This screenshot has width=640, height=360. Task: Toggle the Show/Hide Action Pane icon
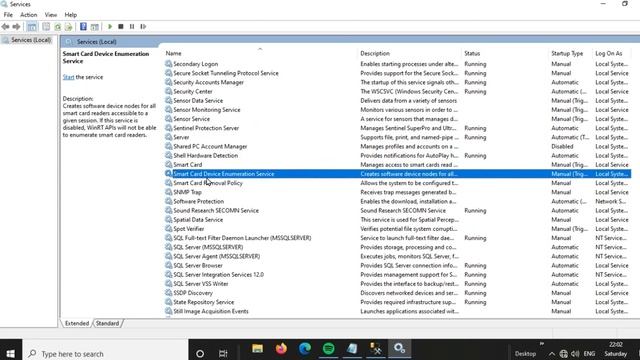pos(95,27)
